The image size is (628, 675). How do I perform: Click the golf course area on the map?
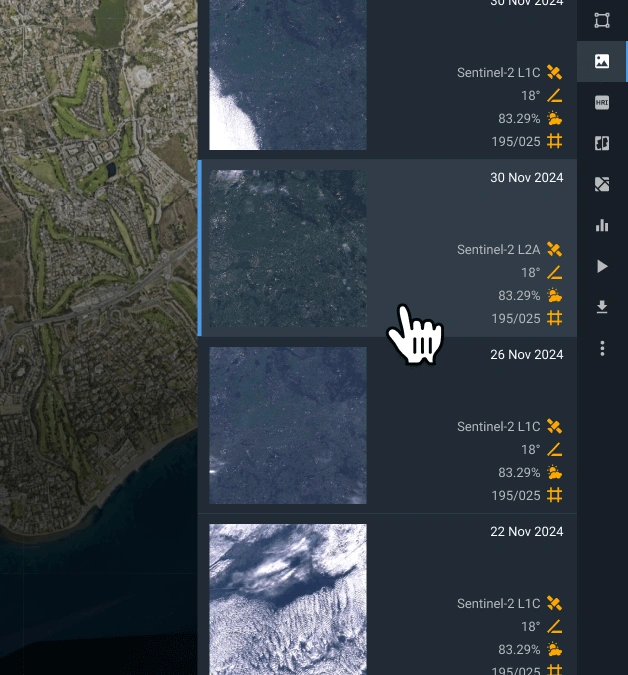pos(80,110)
